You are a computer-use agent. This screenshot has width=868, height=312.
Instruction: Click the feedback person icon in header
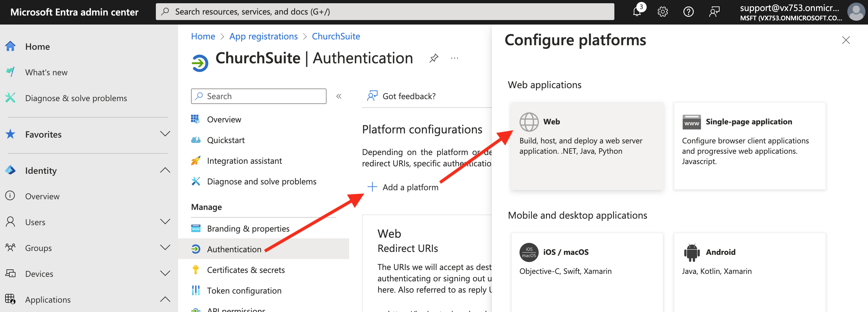tap(714, 12)
